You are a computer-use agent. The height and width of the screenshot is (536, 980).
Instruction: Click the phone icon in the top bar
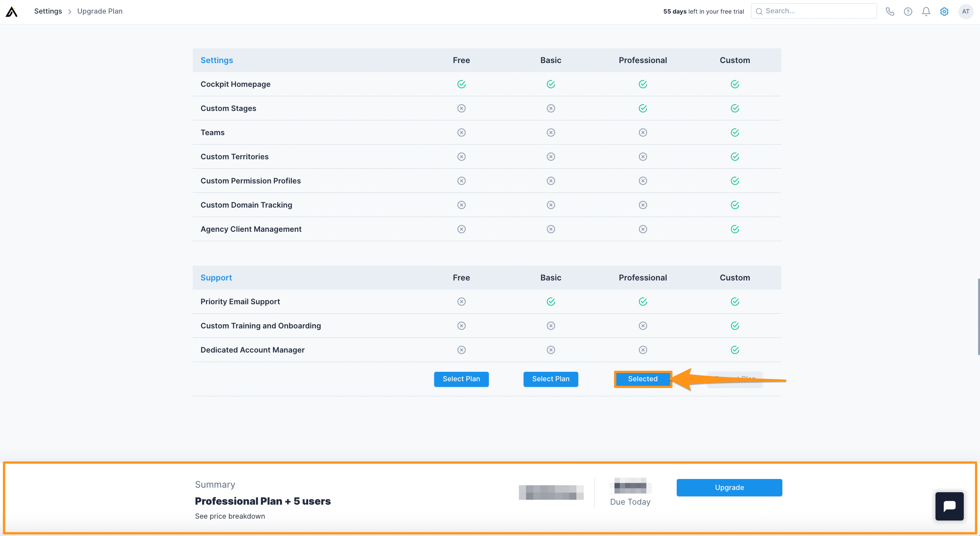tap(890, 11)
